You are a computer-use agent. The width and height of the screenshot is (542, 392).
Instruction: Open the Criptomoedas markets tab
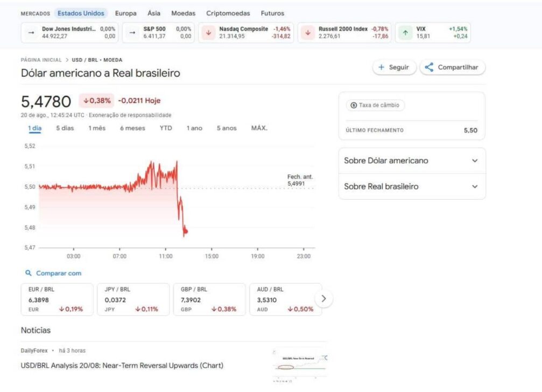[x=228, y=13]
